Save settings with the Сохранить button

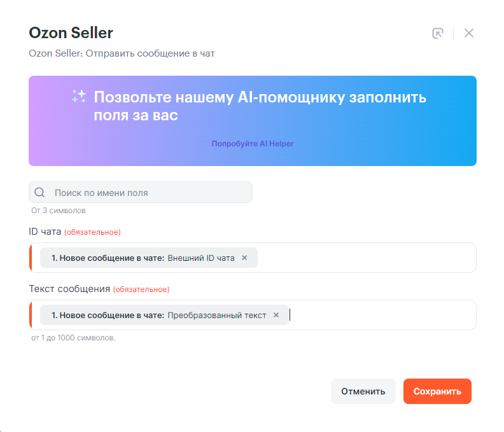437,391
